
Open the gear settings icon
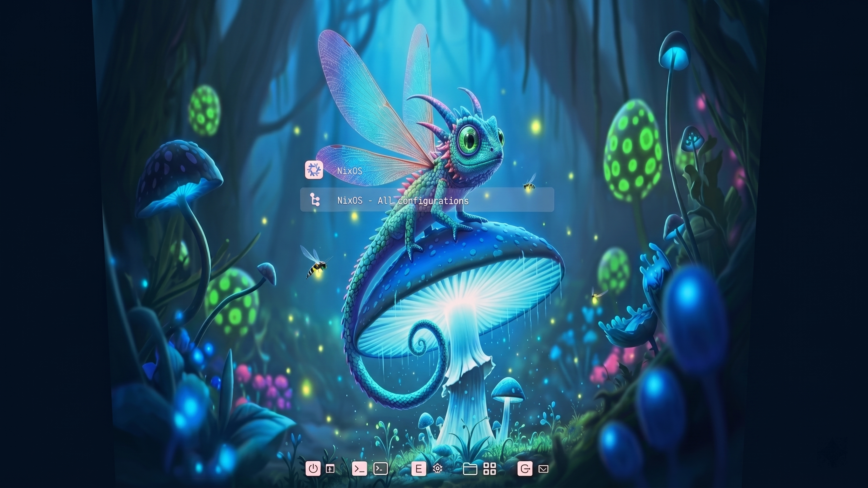(438, 469)
